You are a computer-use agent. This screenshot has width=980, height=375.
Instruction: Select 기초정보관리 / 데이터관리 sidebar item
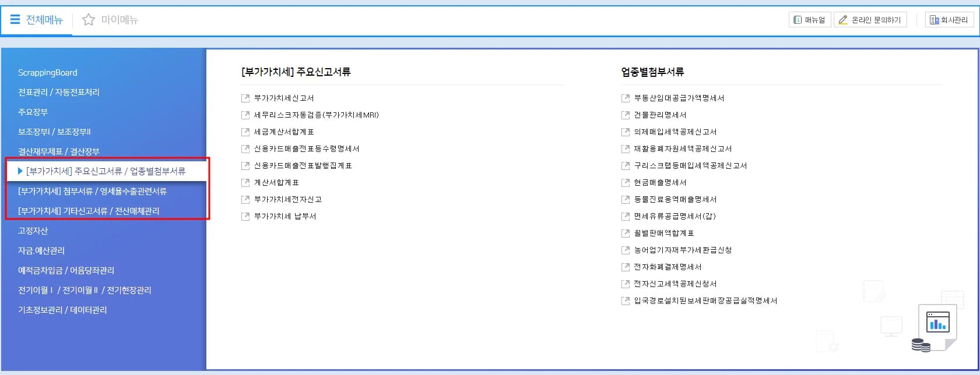[62, 310]
